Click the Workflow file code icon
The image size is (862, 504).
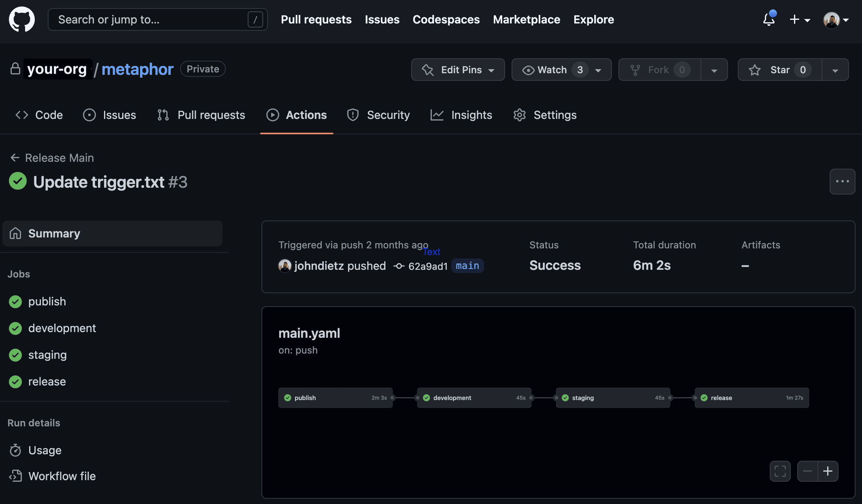(x=15, y=476)
